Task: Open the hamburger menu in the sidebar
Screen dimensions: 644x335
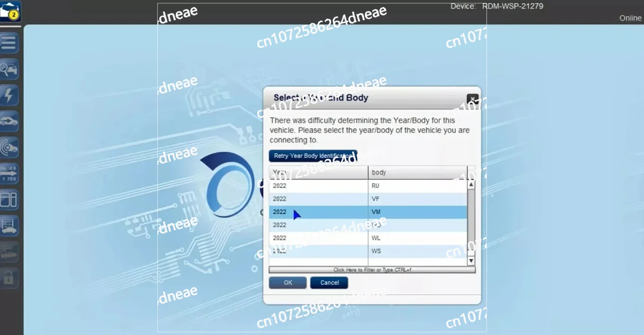Action: pyautogui.click(x=9, y=43)
